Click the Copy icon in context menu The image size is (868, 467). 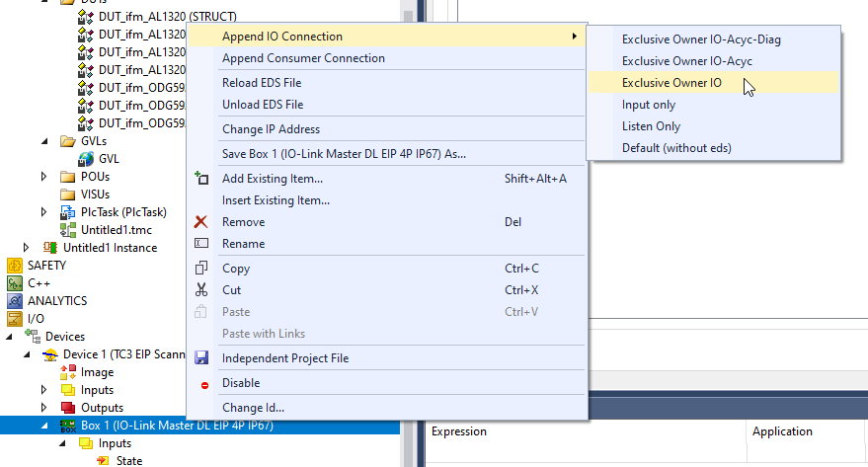(200, 269)
